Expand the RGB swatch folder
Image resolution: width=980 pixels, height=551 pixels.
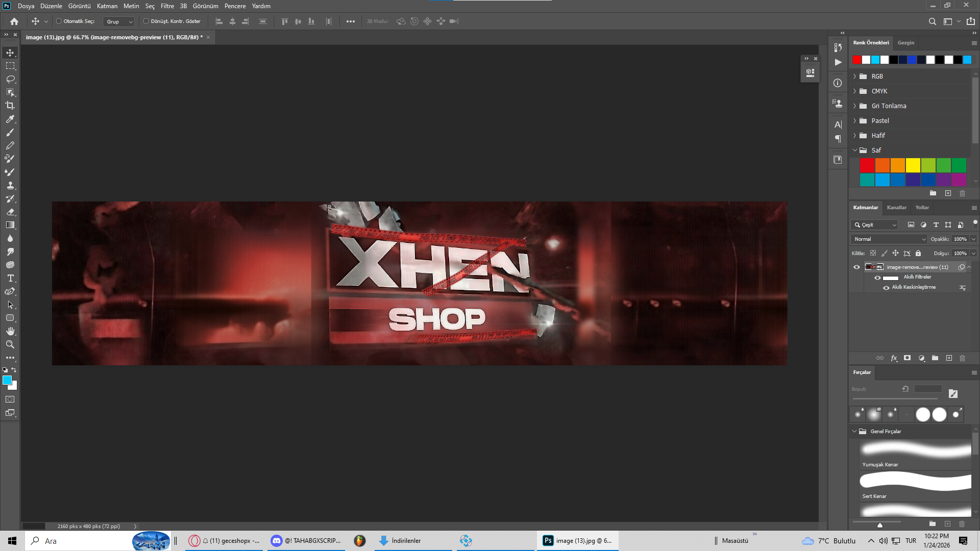pos(855,77)
